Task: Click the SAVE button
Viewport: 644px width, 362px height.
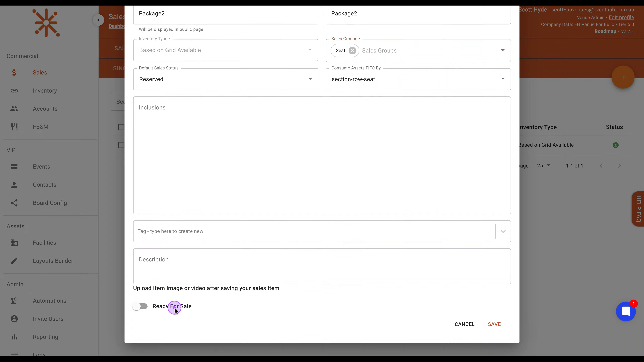Action: [x=494, y=324]
